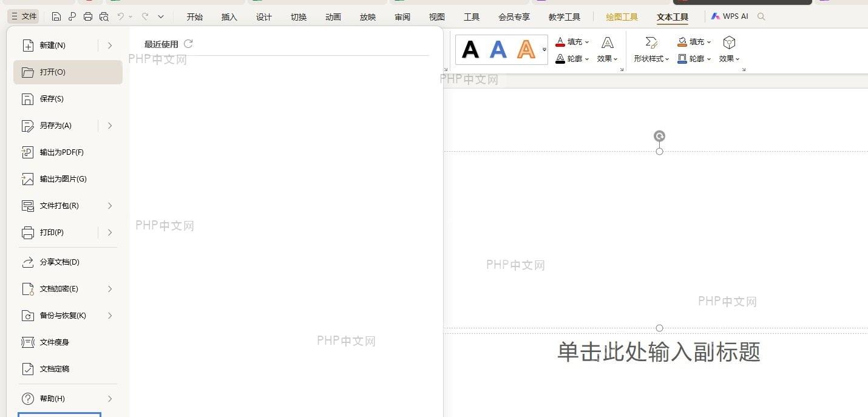The image size is (868, 417).
Task: Open the quick access toolbar customize dropdown
Action: click(x=161, y=17)
